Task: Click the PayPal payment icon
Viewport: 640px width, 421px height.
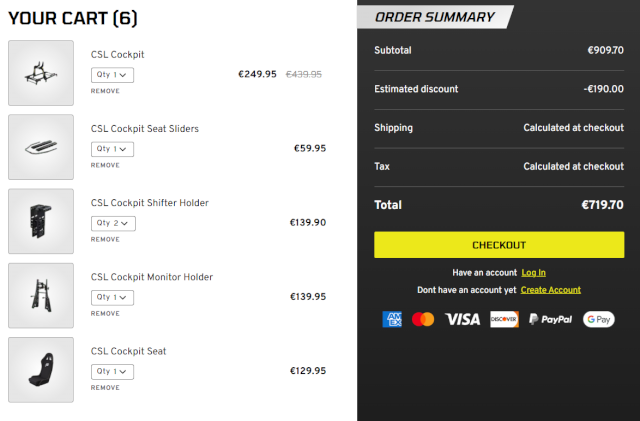Action: coord(550,319)
